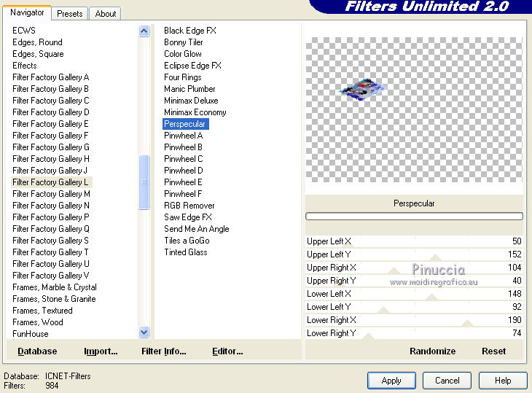Screen dimensions: 532x393
Task: Select FunHouse category
Action: pos(30,334)
